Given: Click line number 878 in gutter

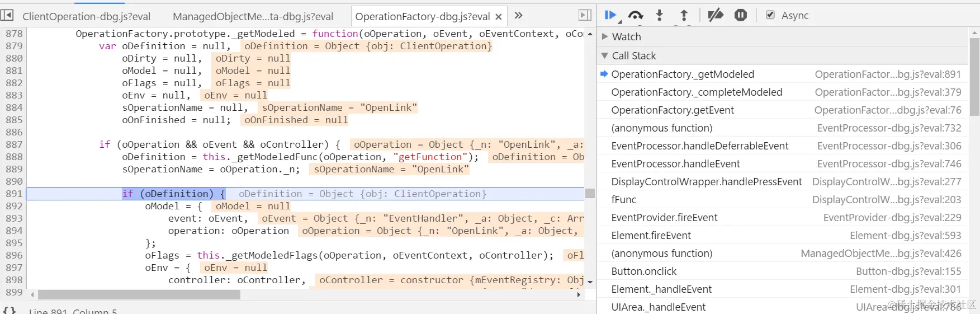Looking at the screenshot, I should [14, 34].
